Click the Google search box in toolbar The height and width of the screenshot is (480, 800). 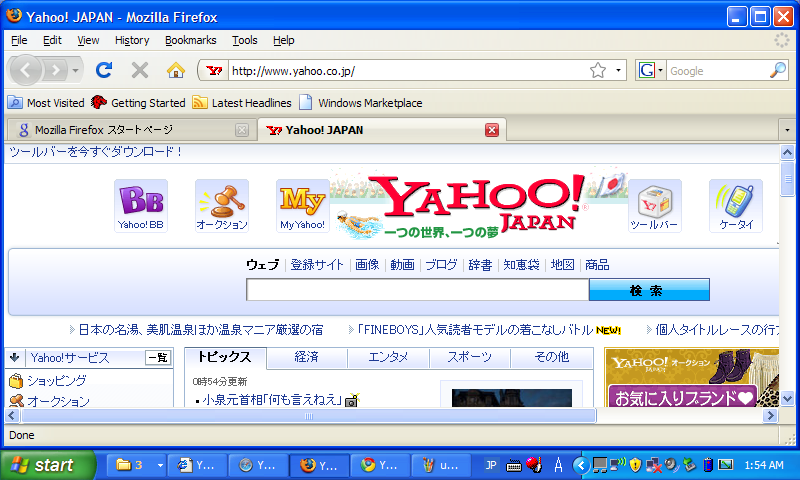tap(717, 70)
